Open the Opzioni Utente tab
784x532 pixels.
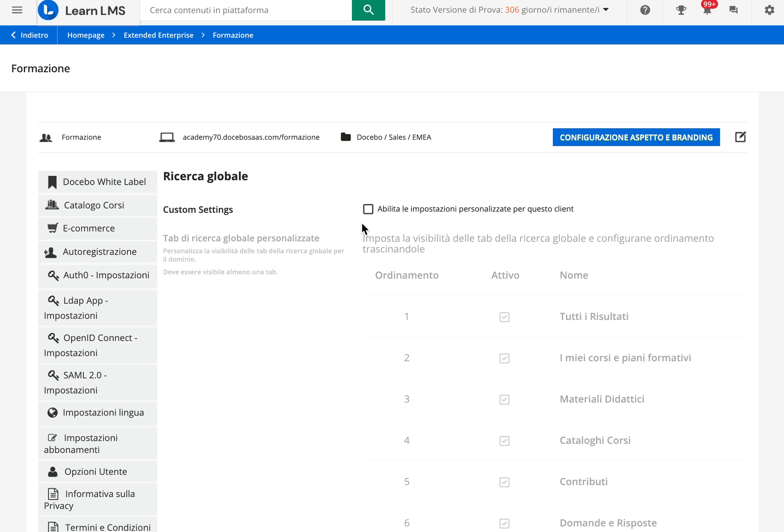point(98,472)
